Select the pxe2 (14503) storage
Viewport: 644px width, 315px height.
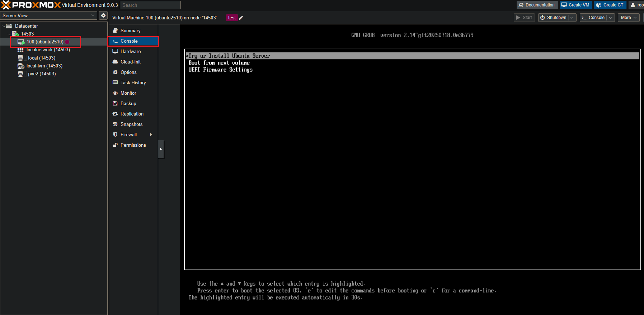coord(42,74)
